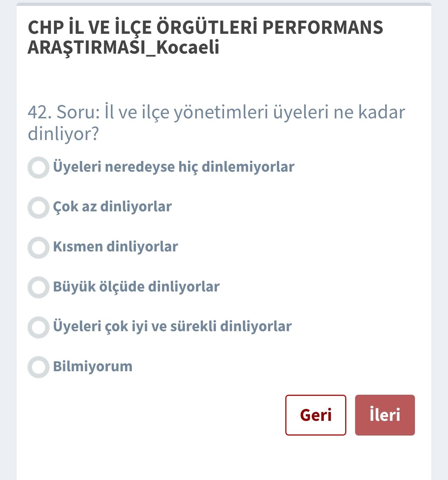Click the "Bilmiyorum" option label
The height and width of the screenshot is (480, 448).
[93, 366]
